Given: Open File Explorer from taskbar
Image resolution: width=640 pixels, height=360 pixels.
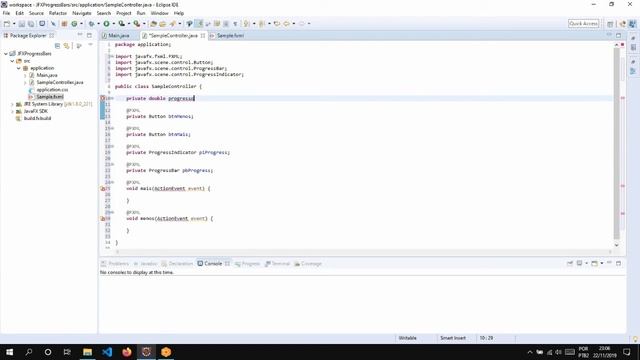Looking at the screenshot, I should pos(87,352).
